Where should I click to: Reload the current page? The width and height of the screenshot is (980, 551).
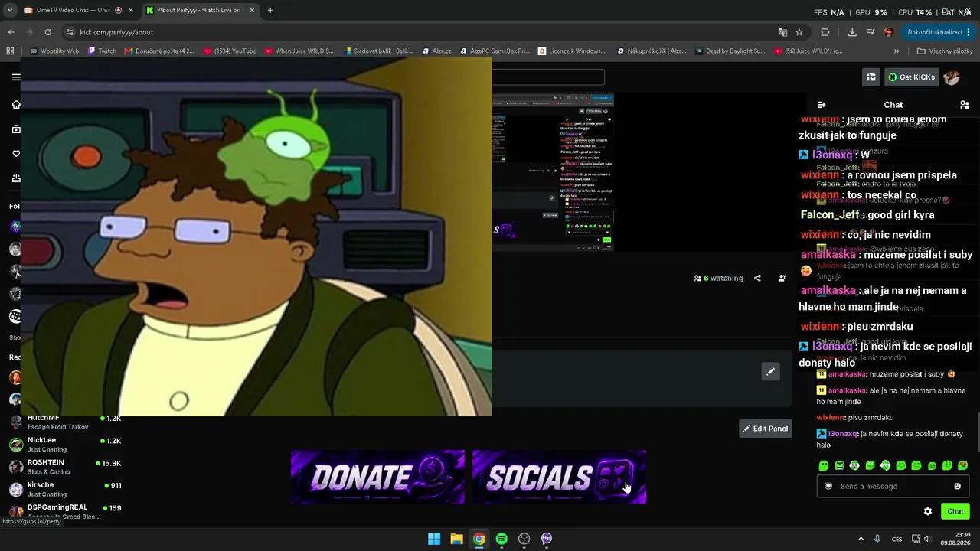click(47, 32)
